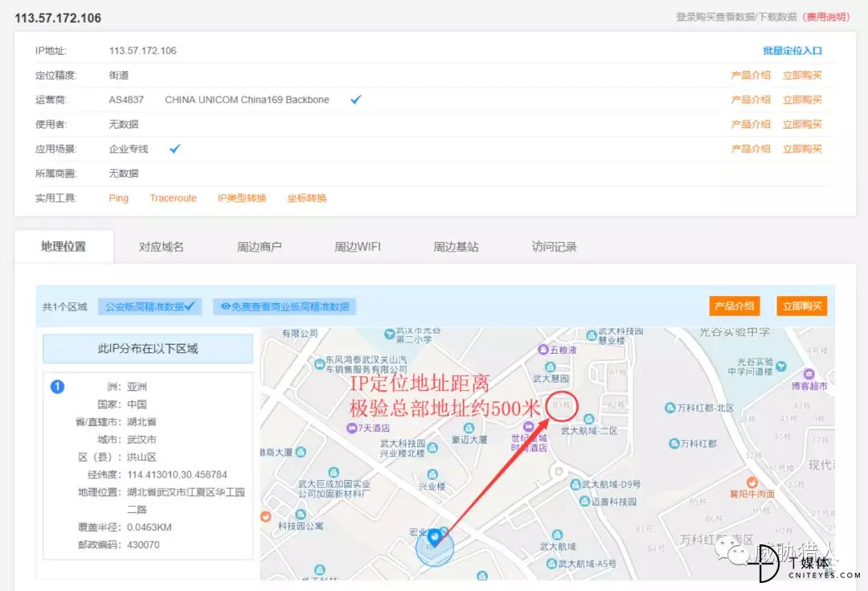Click the AS4837 operator number
The height and width of the screenshot is (591, 868).
pos(126,100)
